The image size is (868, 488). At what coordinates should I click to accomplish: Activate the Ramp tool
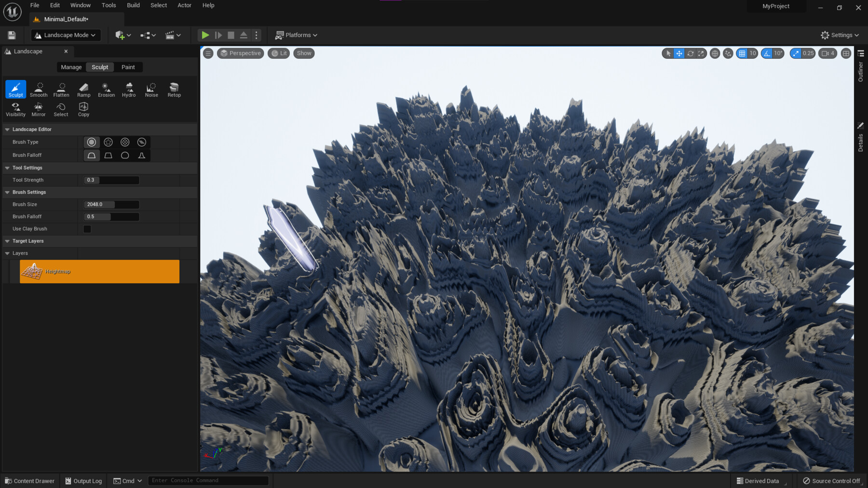pos(83,90)
